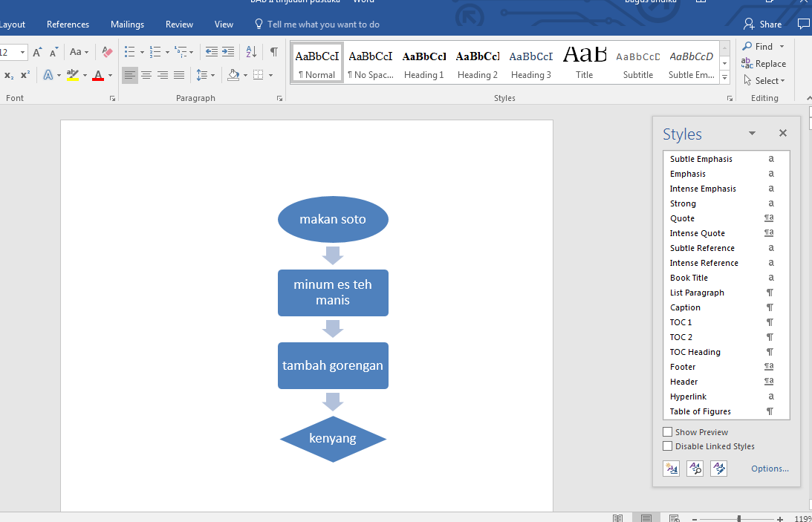Screen dimensions: 812x522
Task: Apply yellow text highlight color
Action: 72,74
